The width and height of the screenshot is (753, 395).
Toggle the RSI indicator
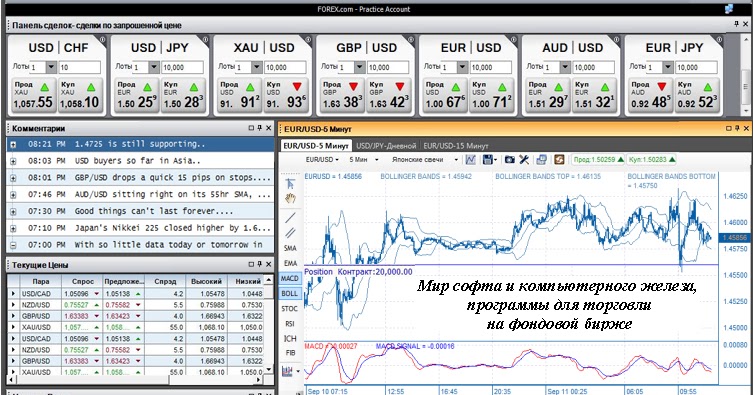point(290,323)
